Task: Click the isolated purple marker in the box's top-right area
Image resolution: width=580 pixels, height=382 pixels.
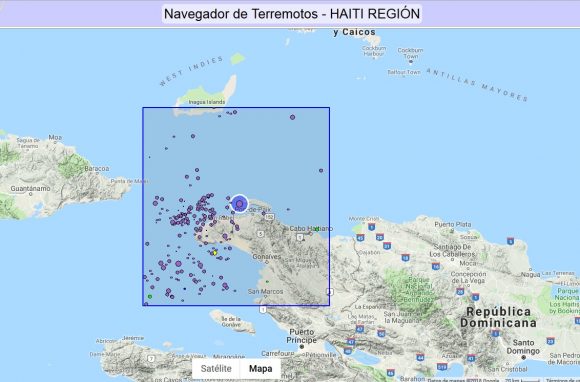Action: click(x=293, y=117)
